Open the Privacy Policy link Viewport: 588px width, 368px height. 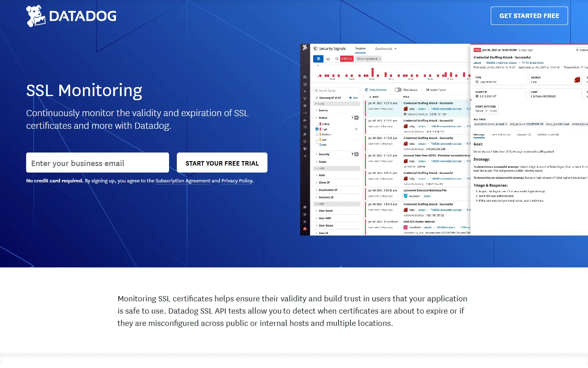coord(237,181)
